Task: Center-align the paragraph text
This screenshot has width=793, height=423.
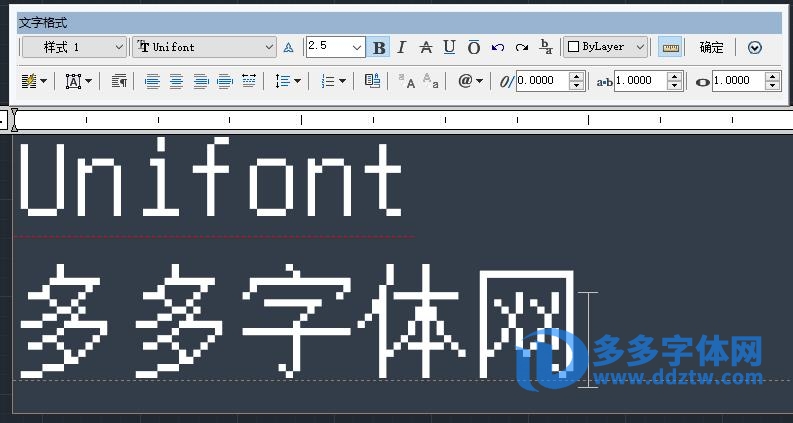Action: point(177,81)
